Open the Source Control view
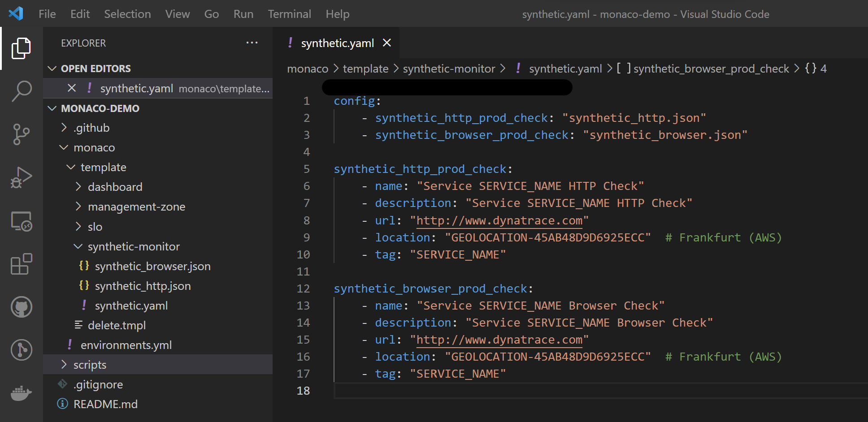Image resolution: width=868 pixels, height=422 pixels. coord(21,134)
